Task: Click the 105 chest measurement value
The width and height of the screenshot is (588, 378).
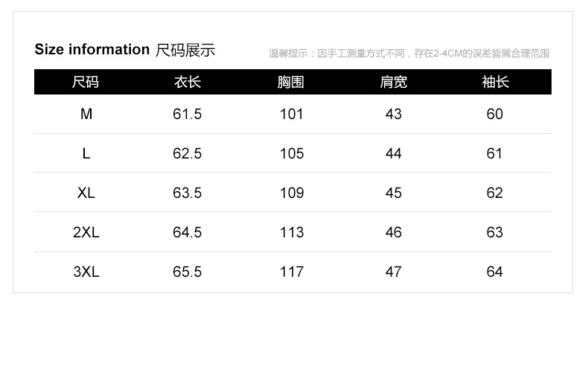Action: coord(292,153)
